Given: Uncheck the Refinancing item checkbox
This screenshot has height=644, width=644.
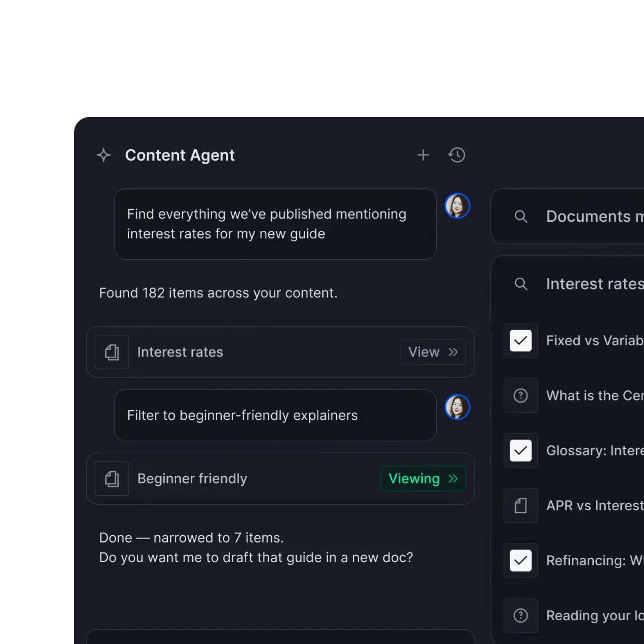Looking at the screenshot, I should click(520, 560).
